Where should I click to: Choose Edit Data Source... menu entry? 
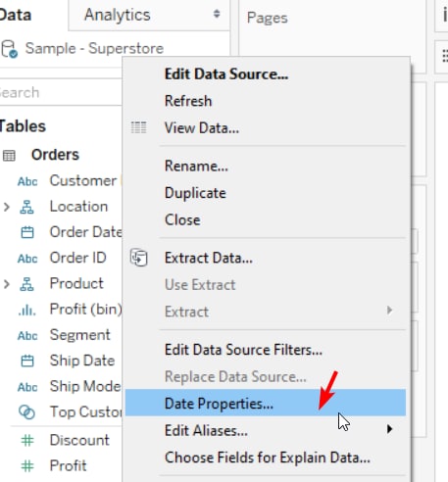click(x=226, y=73)
